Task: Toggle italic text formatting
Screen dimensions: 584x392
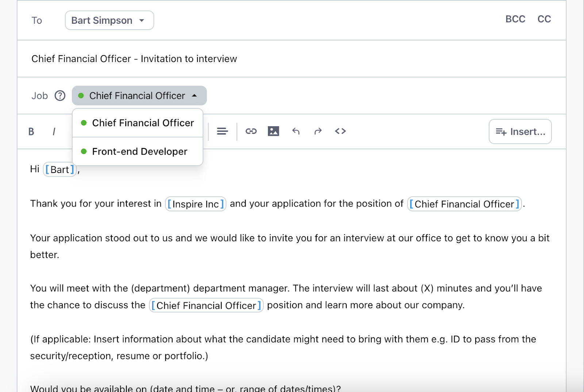Action: (54, 131)
